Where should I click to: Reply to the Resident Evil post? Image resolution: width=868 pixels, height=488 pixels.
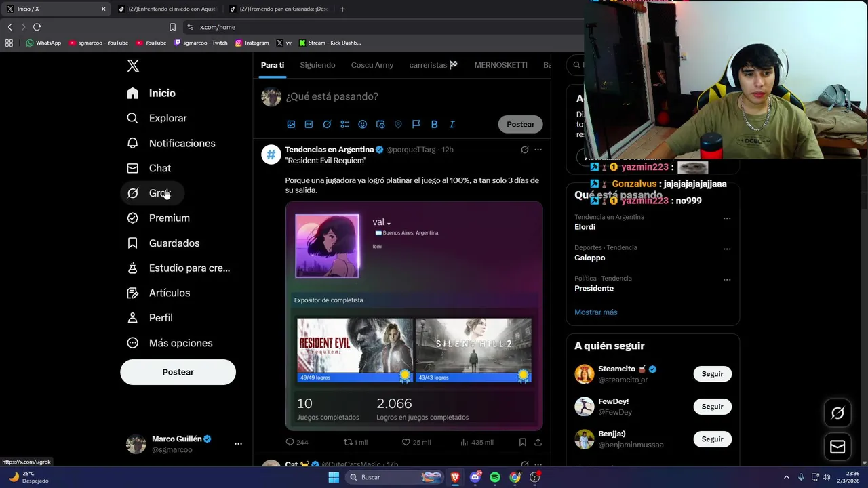click(x=297, y=442)
